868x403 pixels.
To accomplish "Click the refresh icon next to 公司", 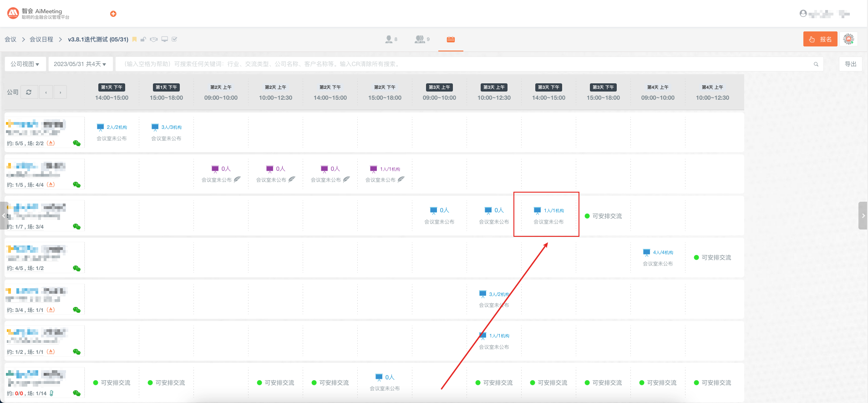I will coord(29,92).
